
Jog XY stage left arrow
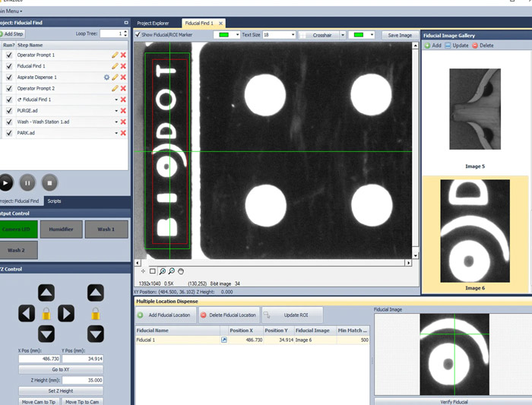(27, 313)
